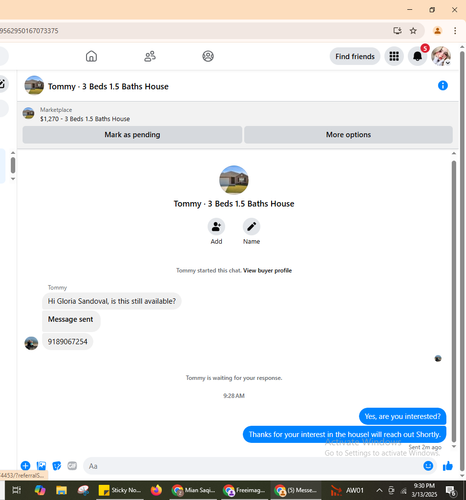The height and width of the screenshot is (500, 466).
Task: Click the "Message sent" bubble
Action: (71, 321)
